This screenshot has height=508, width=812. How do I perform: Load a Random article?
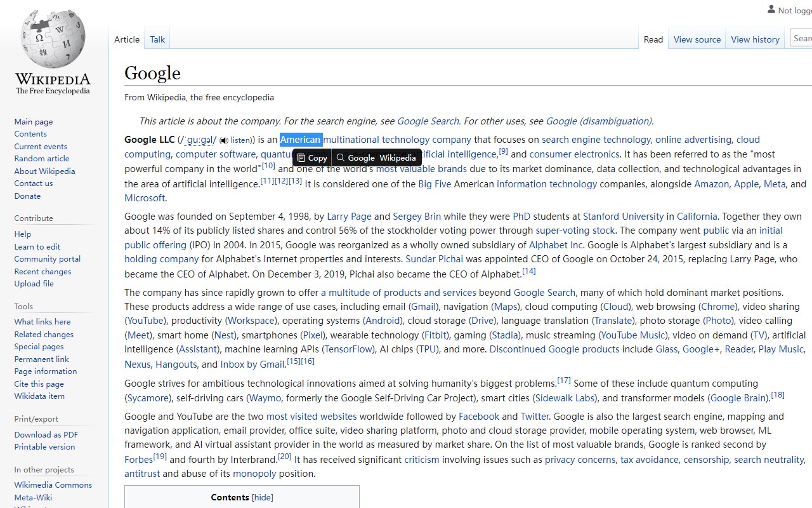(42, 159)
